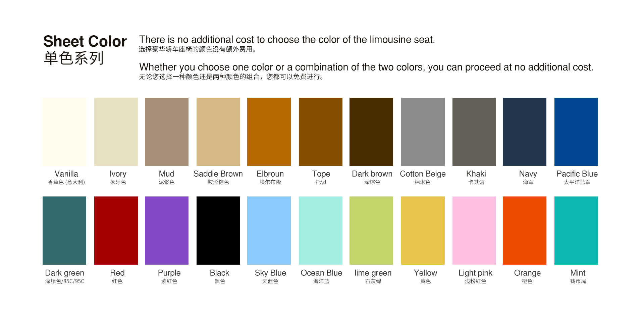Select the Ocean Blue swatch
Viewport: 644px width, 313px height.
(321, 230)
